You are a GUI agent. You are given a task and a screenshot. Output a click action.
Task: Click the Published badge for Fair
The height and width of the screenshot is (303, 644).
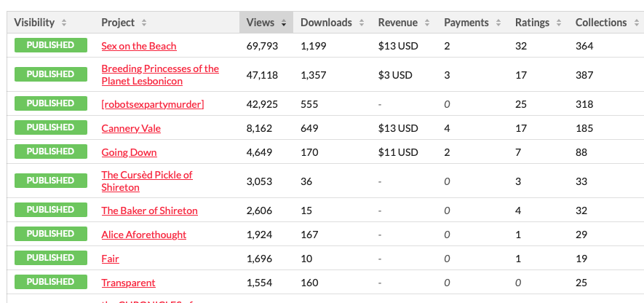[50, 258]
